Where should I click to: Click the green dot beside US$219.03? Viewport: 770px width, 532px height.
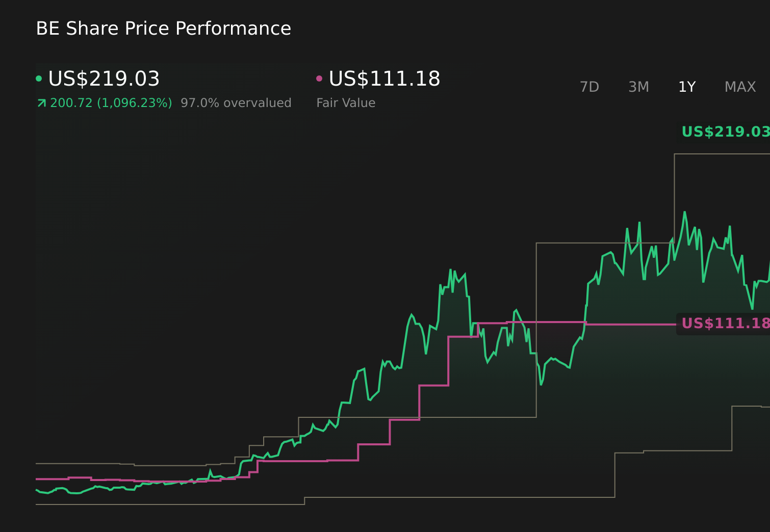coord(39,78)
